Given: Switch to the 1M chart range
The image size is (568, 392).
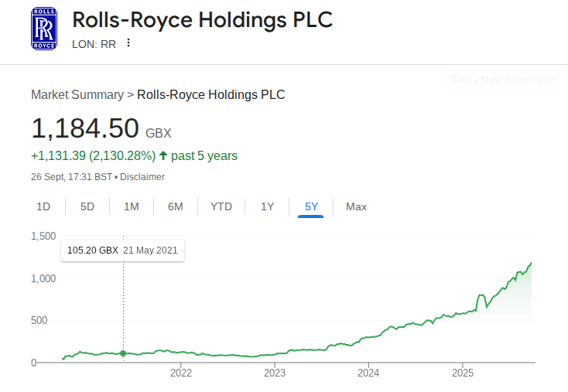Looking at the screenshot, I should 131,206.
